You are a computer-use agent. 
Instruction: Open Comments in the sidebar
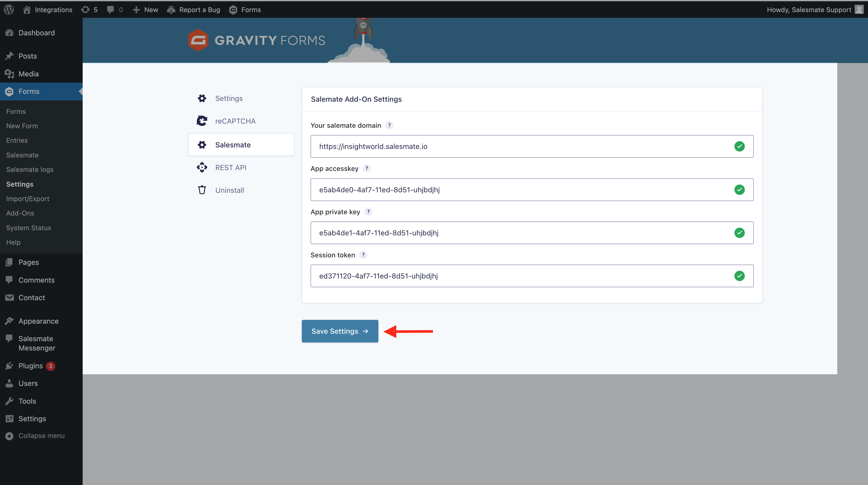[x=41, y=280]
